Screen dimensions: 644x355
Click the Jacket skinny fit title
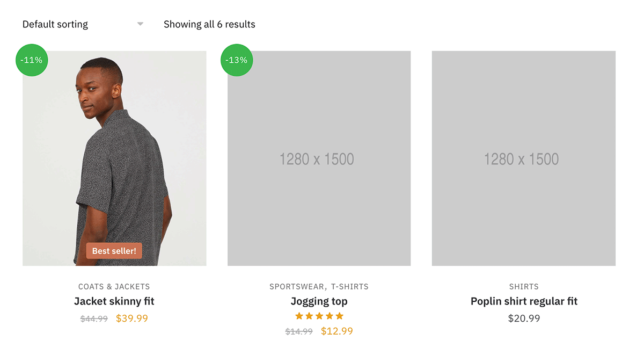point(114,301)
